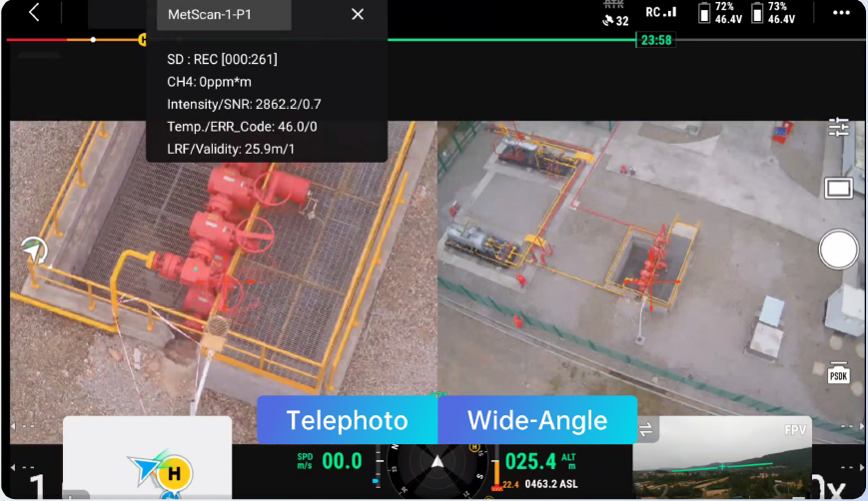Tap the gimbal recenter circular arrow icon
The width and height of the screenshot is (868, 501).
click(x=35, y=250)
